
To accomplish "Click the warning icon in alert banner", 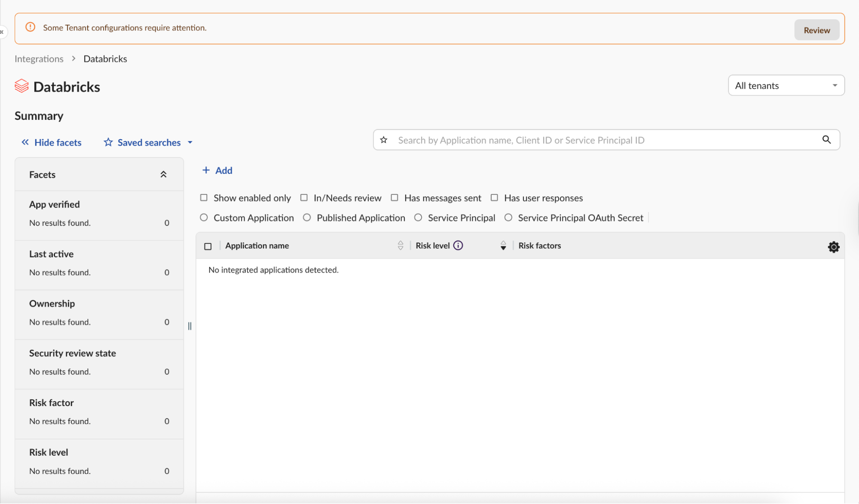I will [30, 27].
